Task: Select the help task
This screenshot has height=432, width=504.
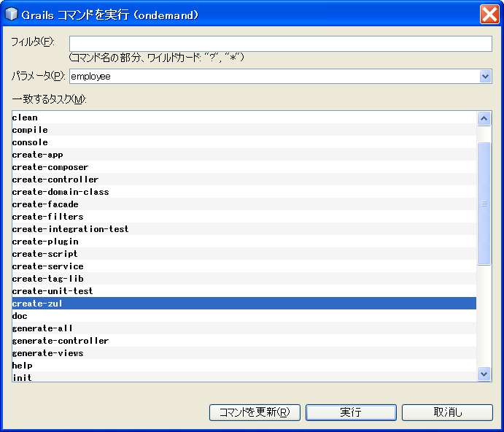Action: 244,366
